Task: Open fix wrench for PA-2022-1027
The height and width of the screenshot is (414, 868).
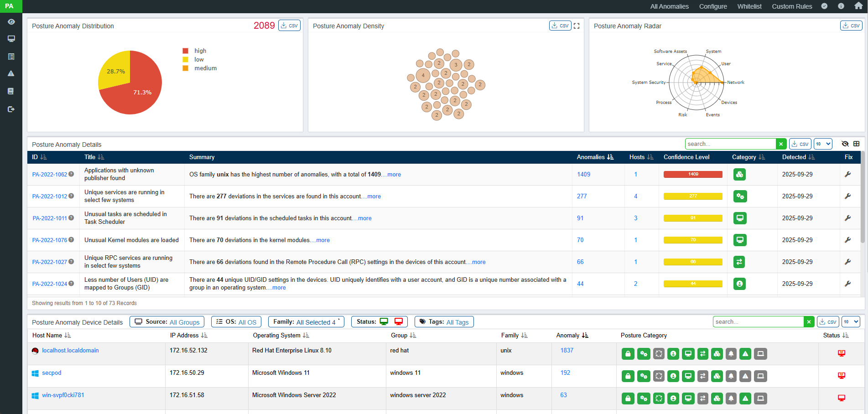Action: (x=848, y=262)
